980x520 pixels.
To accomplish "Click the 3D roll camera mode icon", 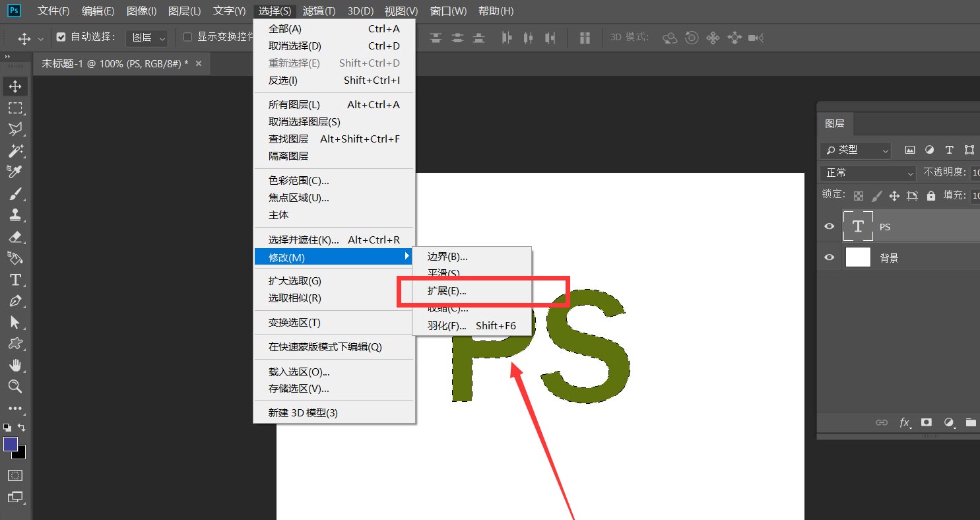I will point(692,38).
